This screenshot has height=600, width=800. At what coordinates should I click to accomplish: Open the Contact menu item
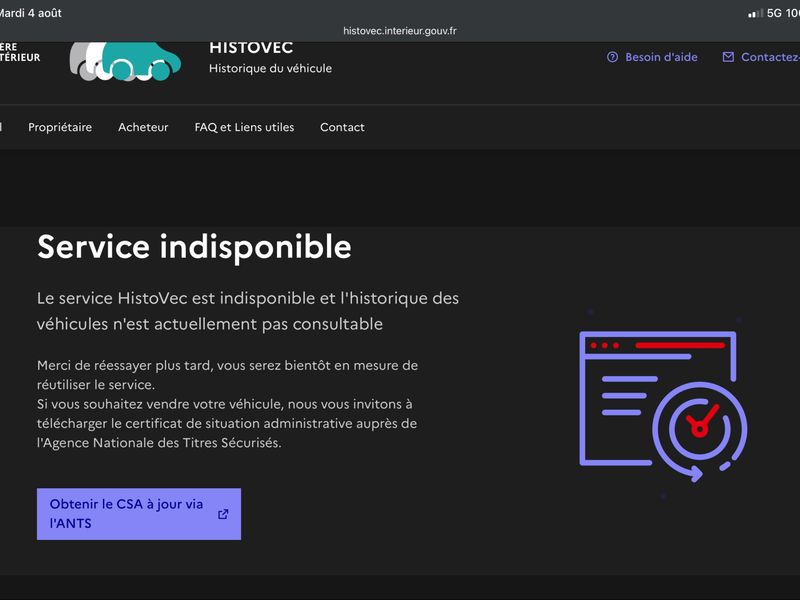(x=342, y=127)
